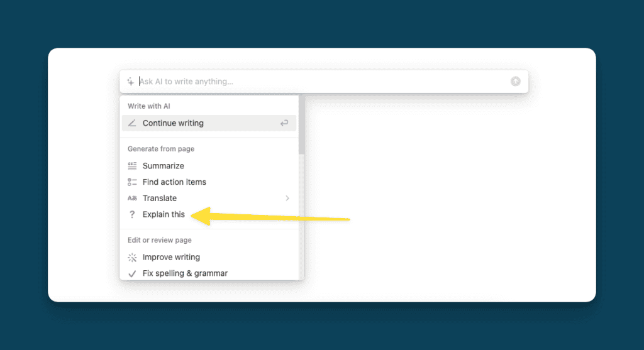The height and width of the screenshot is (350, 644).
Task: Choose Summarize from the AI menu
Action: click(164, 166)
